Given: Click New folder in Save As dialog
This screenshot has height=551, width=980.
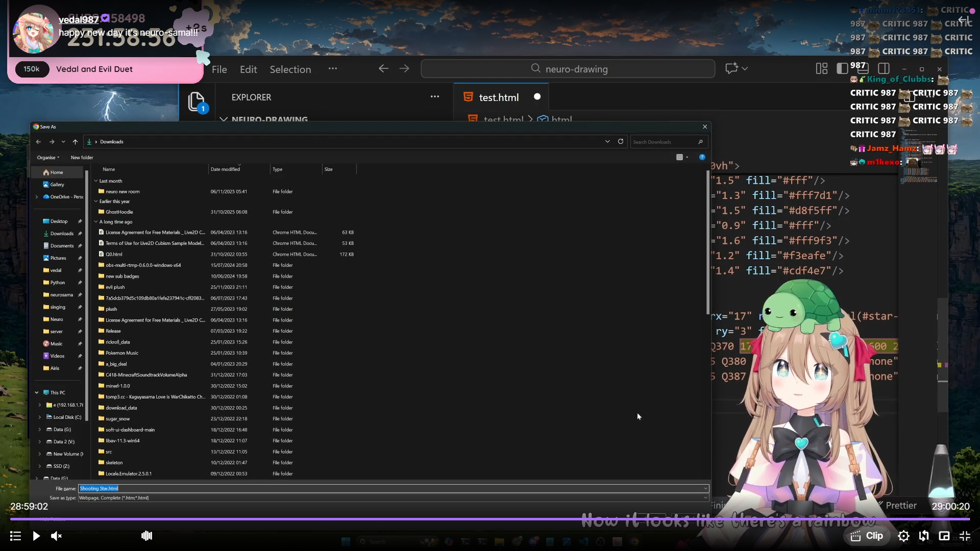Looking at the screenshot, I should click(x=82, y=158).
